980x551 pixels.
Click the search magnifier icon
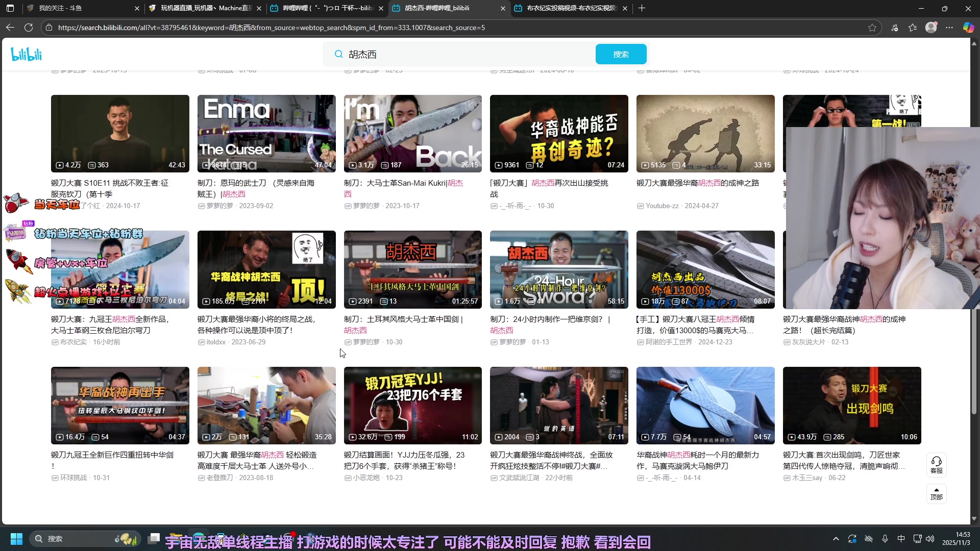[338, 54]
